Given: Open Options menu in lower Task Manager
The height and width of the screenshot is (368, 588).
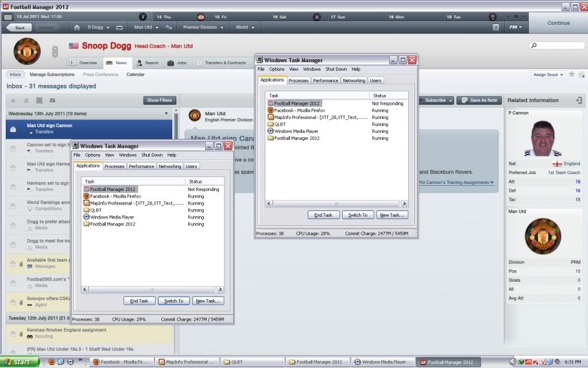Looking at the screenshot, I should click(92, 155).
